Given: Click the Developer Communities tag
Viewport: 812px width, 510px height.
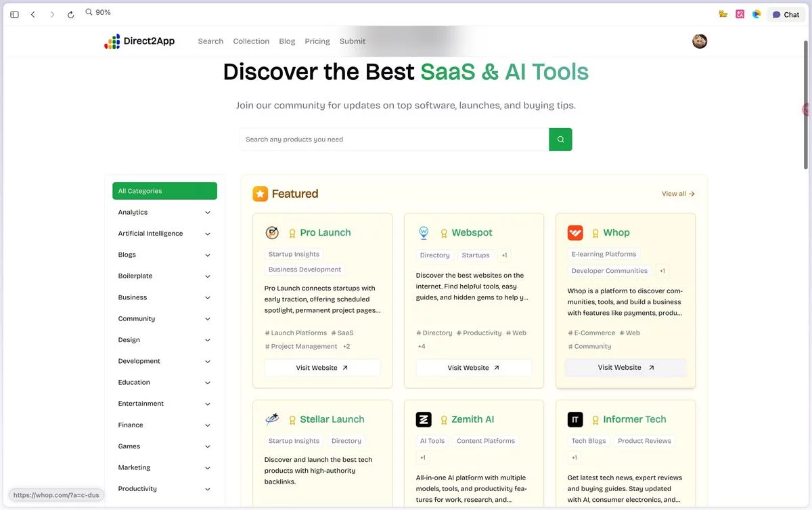Looking at the screenshot, I should (x=609, y=271).
